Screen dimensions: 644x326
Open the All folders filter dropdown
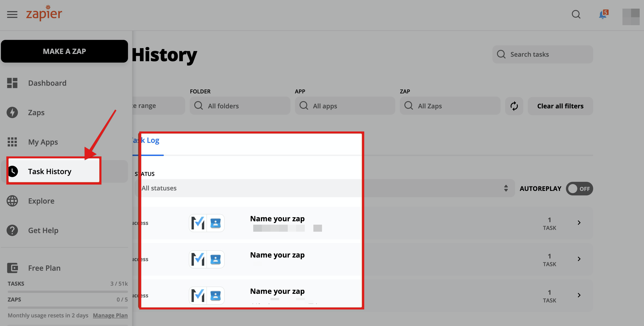(x=240, y=106)
